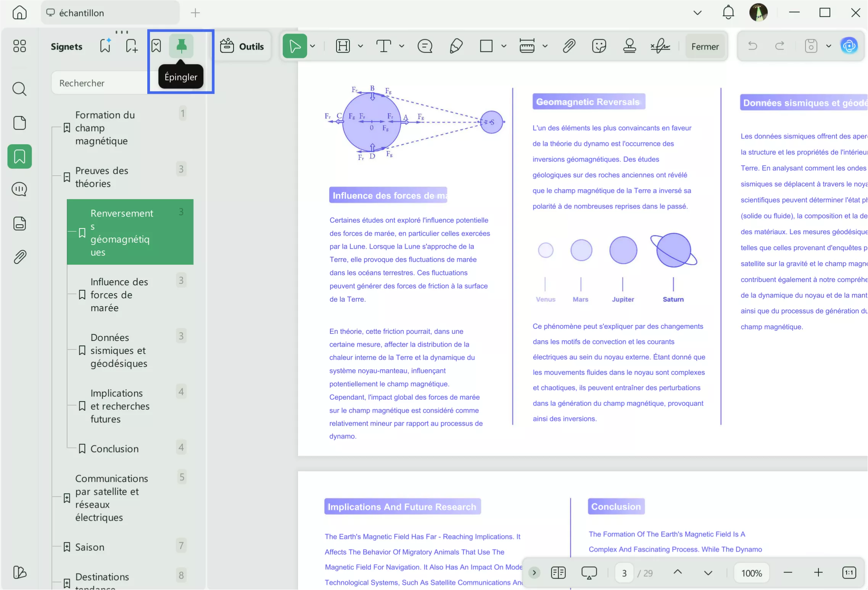868x590 pixels.
Task: Toggle the two-page reading view icon
Action: (x=558, y=572)
